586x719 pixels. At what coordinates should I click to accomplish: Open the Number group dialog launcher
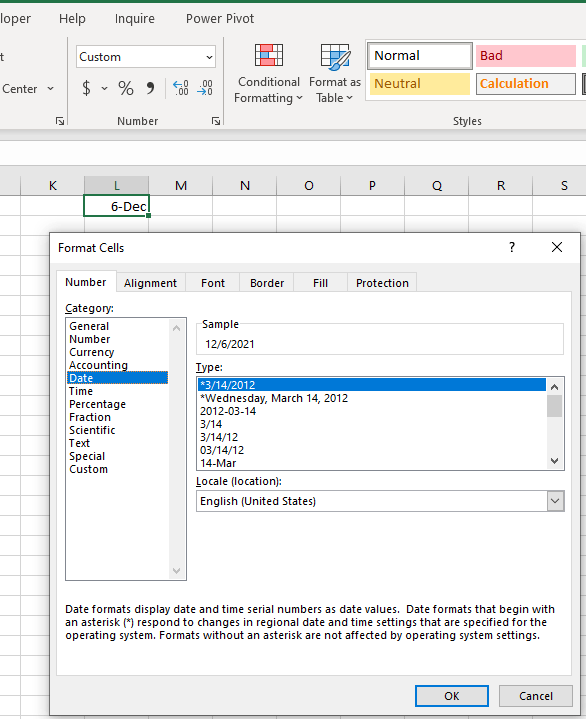[x=216, y=121]
